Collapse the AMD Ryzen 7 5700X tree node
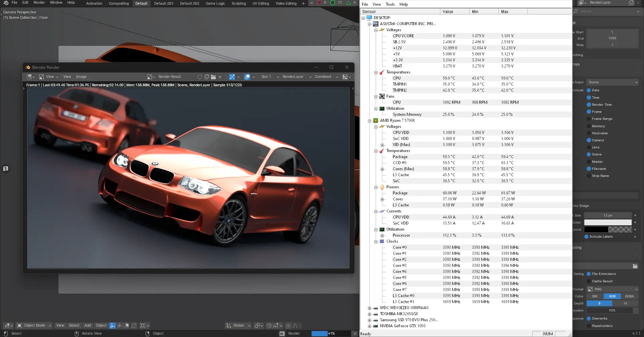 pyautogui.click(x=370, y=121)
